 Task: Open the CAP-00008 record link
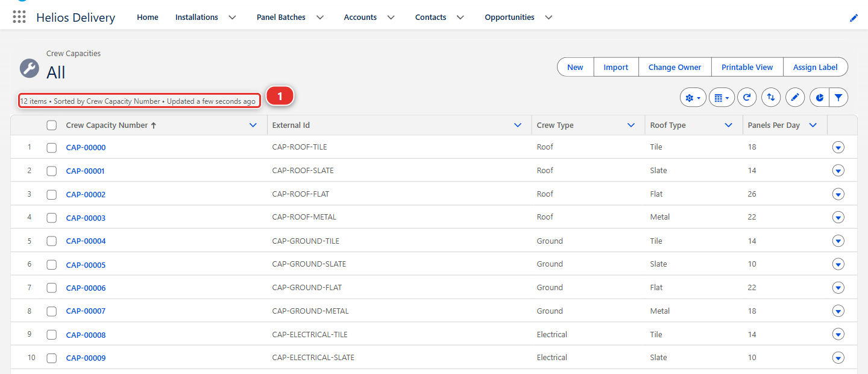click(x=86, y=335)
